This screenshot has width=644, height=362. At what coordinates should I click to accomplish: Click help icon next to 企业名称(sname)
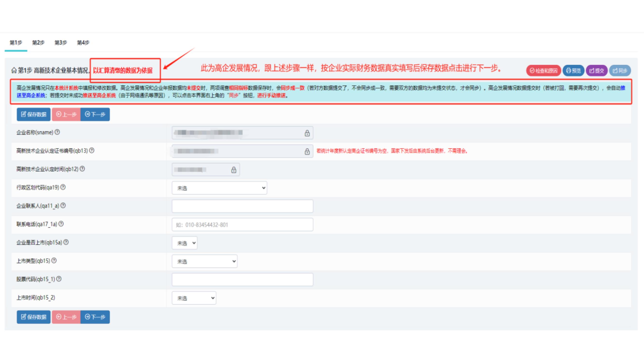click(57, 132)
